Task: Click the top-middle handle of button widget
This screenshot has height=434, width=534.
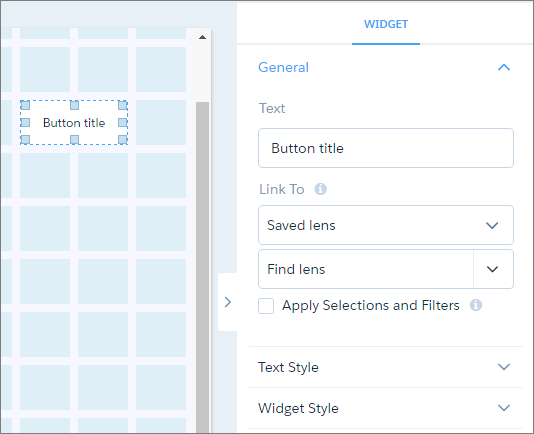Action: coord(74,105)
